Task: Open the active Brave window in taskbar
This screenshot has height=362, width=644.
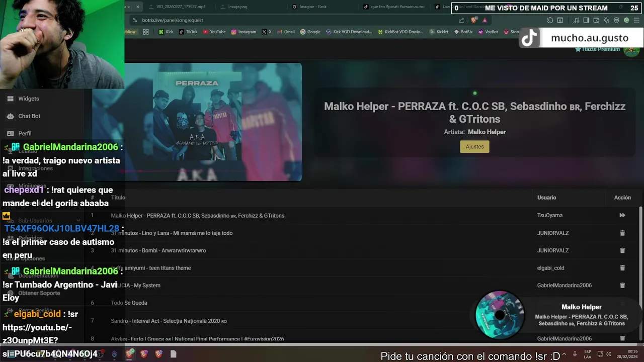Action: [x=130, y=354]
